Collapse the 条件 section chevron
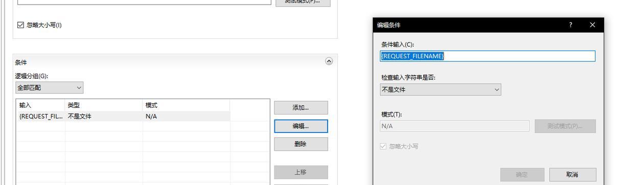Viewport: 644px width, 185px height. point(329,61)
